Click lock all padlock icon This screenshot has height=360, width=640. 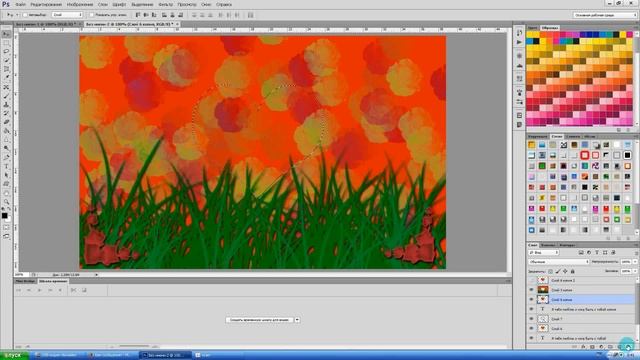572,271
